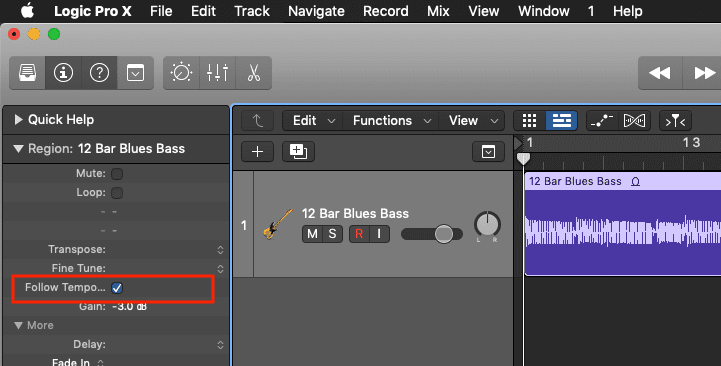
Task: Open the tracks area View dropdown
Action: click(x=473, y=120)
